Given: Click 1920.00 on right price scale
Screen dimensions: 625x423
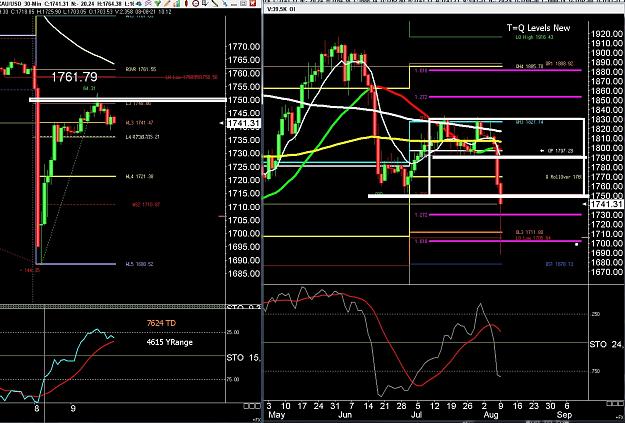Looking at the screenshot, I should [x=605, y=34].
